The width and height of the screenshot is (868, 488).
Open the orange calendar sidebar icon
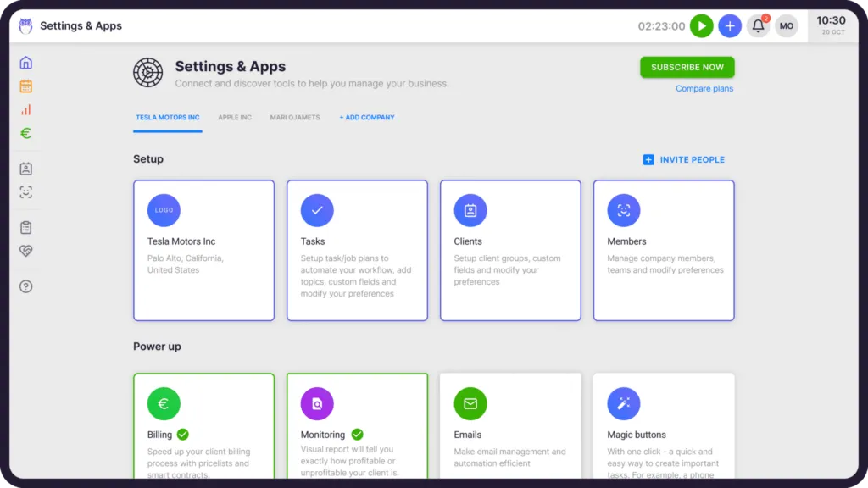[26, 86]
